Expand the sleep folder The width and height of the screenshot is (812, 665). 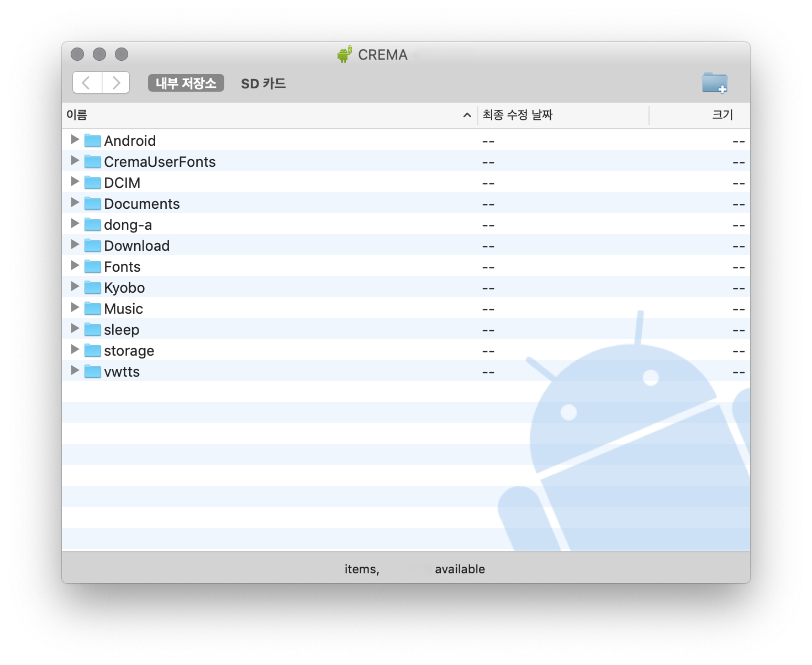pyautogui.click(x=75, y=328)
